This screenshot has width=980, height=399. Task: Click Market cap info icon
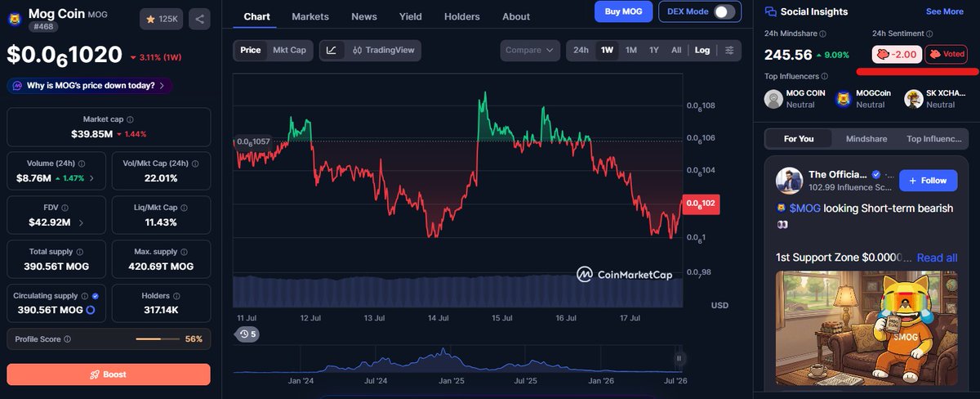pos(131,119)
